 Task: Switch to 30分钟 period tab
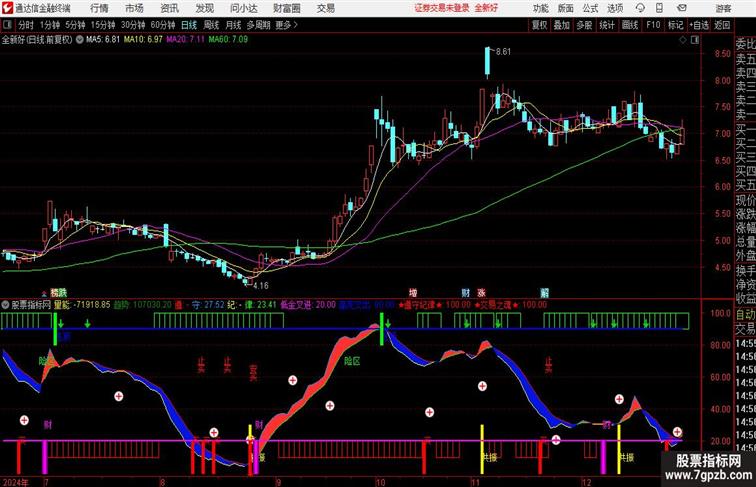coord(133,25)
